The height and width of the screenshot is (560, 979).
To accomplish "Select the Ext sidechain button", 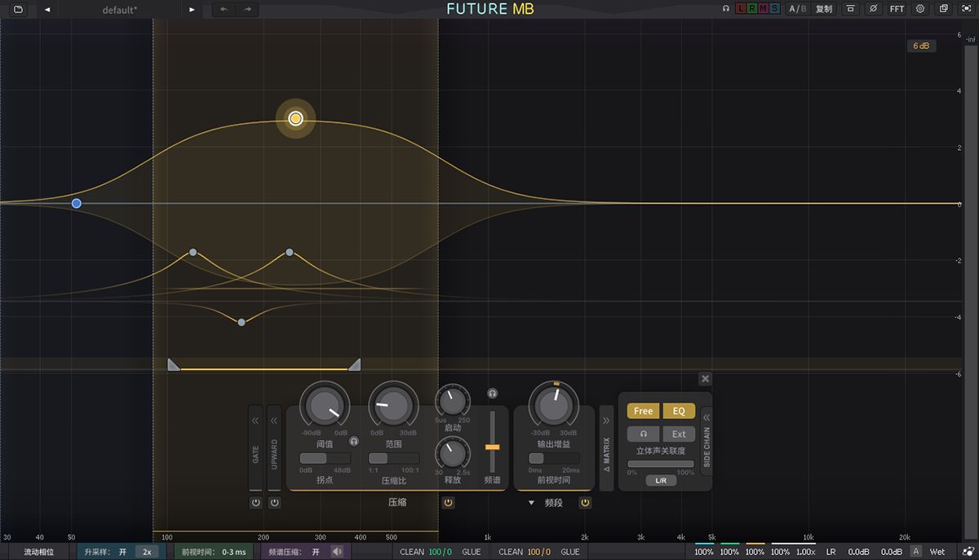I will (x=679, y=434).
